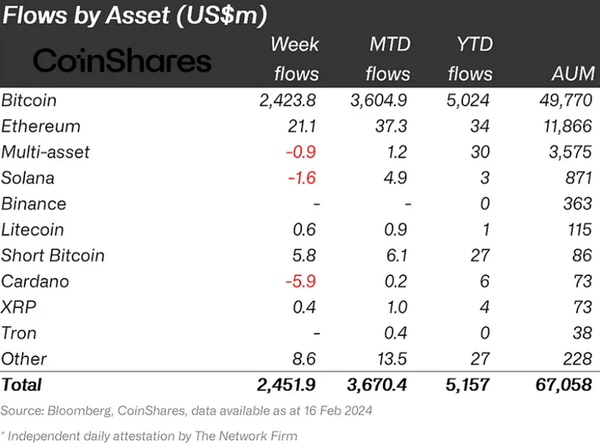The height and width of the screenshot is (447, 600).
Task: Select the Total row label
Action: coord(24,384)
